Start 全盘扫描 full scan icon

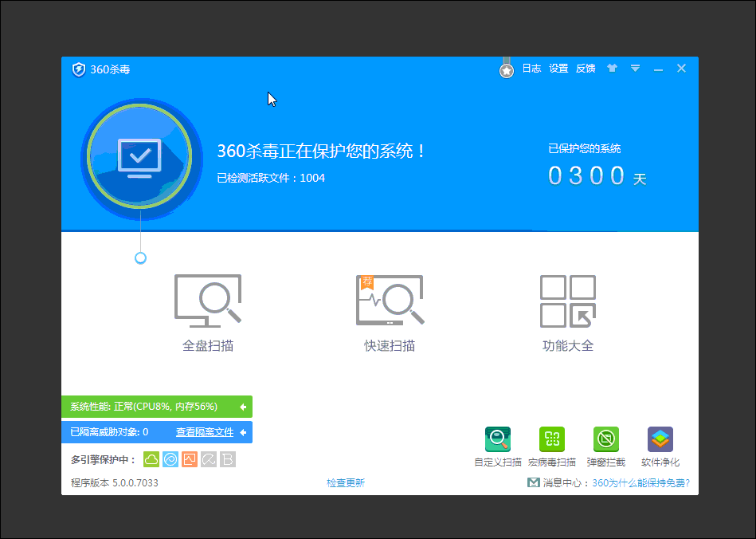point(208,301)
